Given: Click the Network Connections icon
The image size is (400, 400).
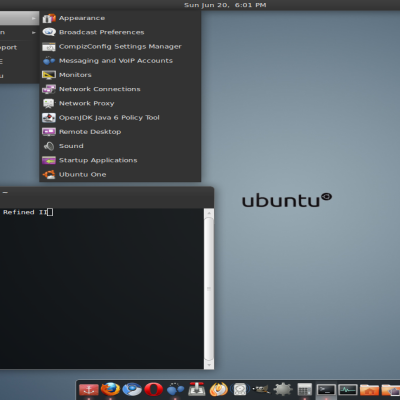Looking at the screenshot, I should 49,89.
